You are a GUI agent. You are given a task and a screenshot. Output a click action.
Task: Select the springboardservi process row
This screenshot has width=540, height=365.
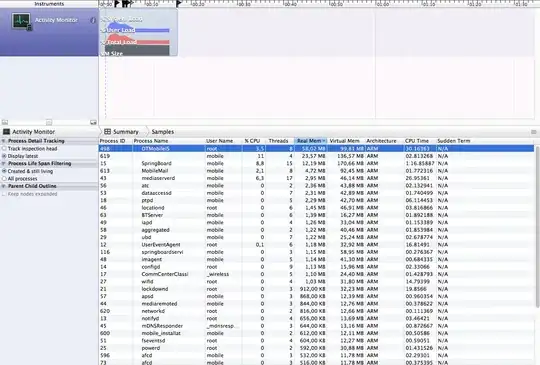pyautogui.click(x=316, y=252)
